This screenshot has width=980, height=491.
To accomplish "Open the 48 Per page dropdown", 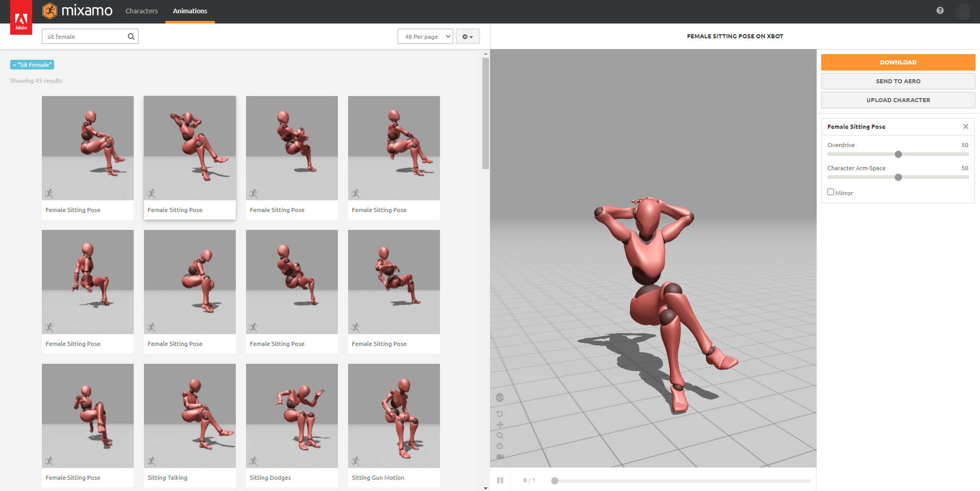I will 425,37.
